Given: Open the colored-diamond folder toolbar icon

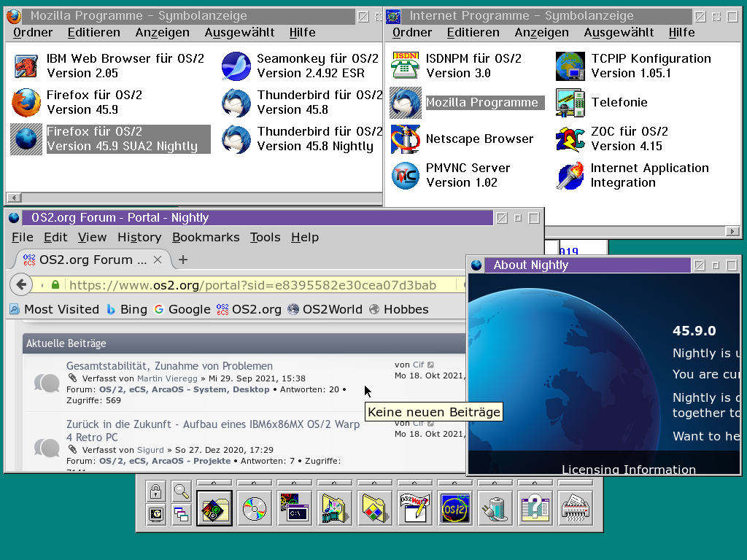Looking at the screenshot, I should click(x=374, y=508).
